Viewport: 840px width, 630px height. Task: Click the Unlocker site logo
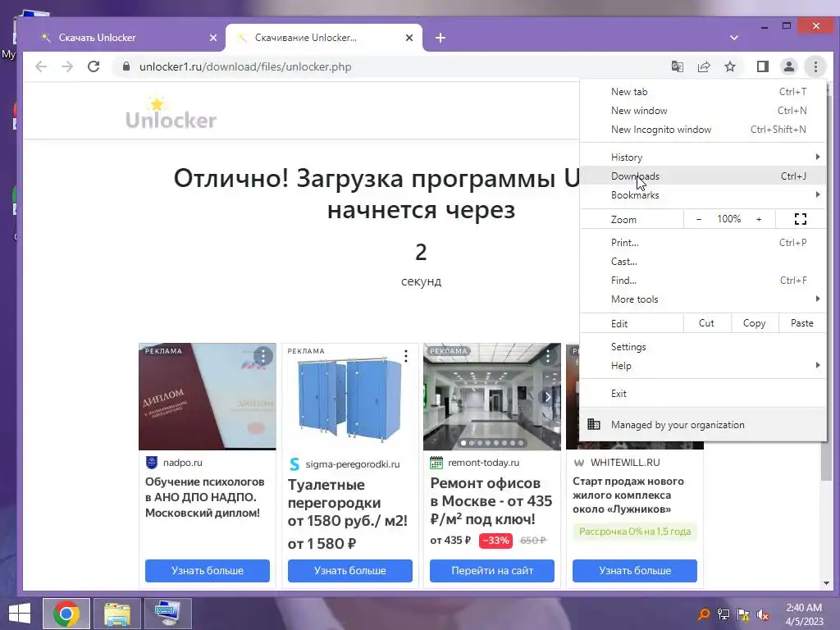(x=171, y=113)
